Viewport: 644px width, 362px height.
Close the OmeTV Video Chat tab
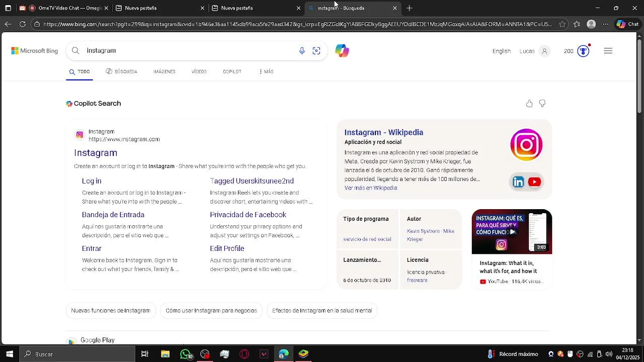[x=106, y=8]
